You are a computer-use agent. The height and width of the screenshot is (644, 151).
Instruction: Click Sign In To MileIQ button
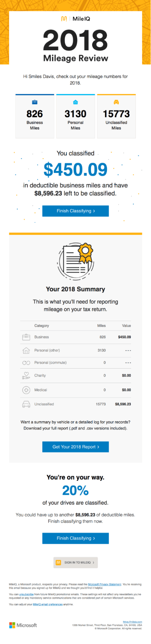[x=75, y=562]
